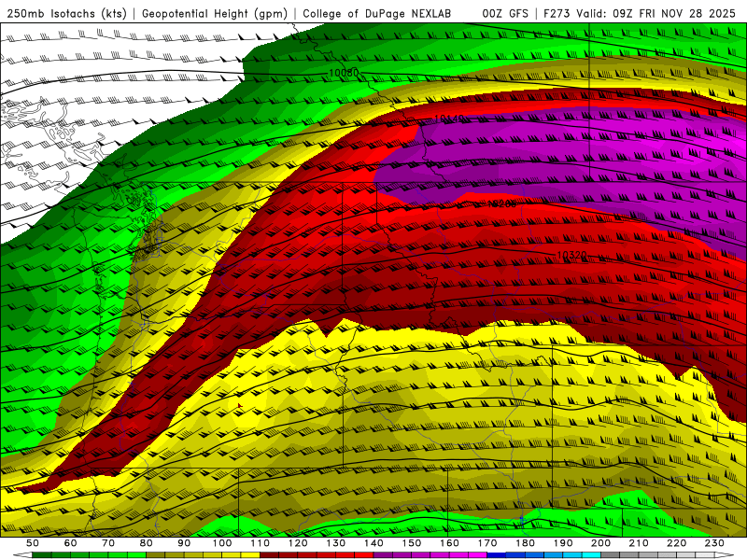
Task: Click the bright yellow swatch left of 110
Action: (250, 555)
